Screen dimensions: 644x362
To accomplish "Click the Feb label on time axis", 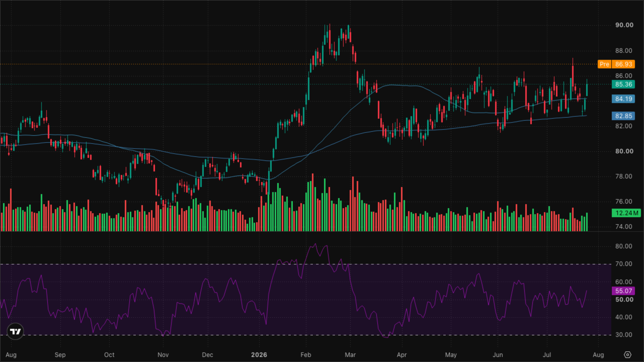I will point(306,355).
